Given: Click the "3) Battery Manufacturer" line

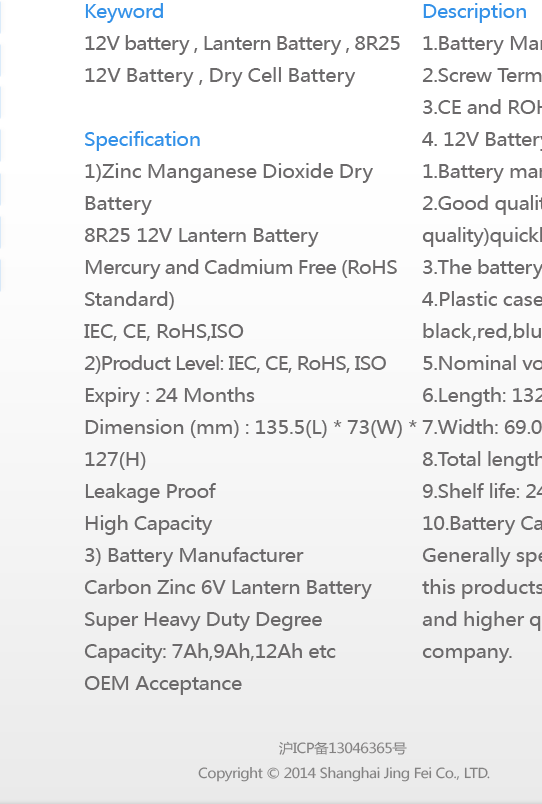Looking at the screenshot, I should coord(194,556).
